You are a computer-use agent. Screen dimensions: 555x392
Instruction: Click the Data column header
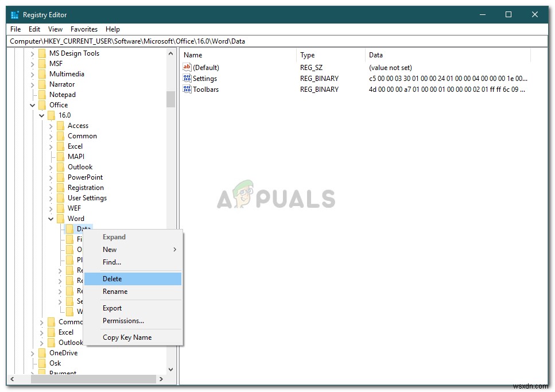pyautogui.click(x=448, y=55)
